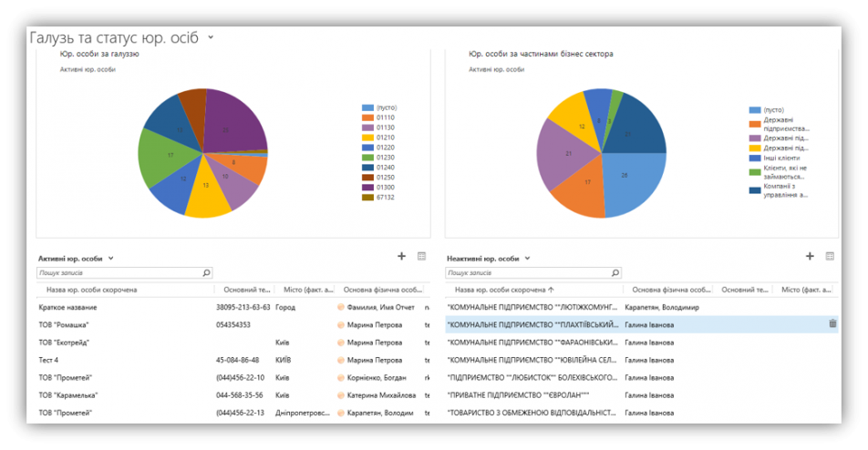Open grid view icon for Активні юр. особи
The height and width of the screenshot is (450, 868).
(421, 258)
